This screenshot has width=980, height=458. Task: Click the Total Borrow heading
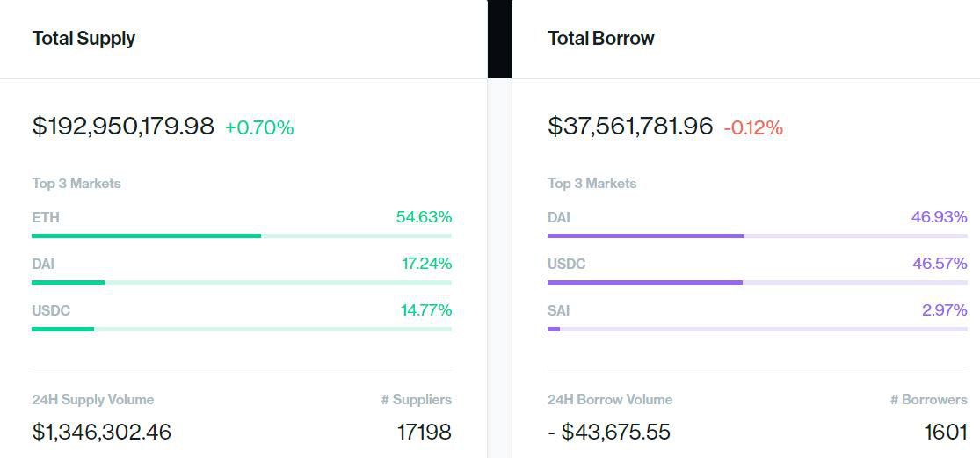point(601,39)
